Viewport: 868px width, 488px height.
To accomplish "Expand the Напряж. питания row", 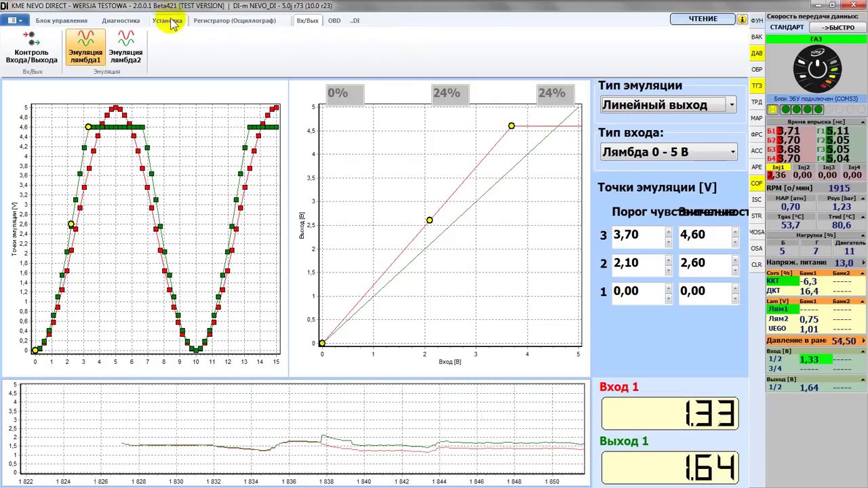I will [863, 262].
